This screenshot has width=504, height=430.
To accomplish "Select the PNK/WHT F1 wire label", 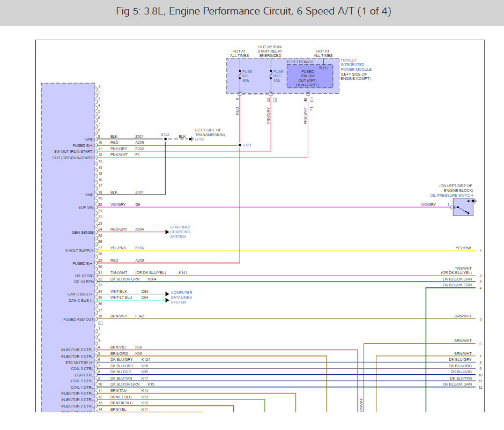I will pos(125,155).
